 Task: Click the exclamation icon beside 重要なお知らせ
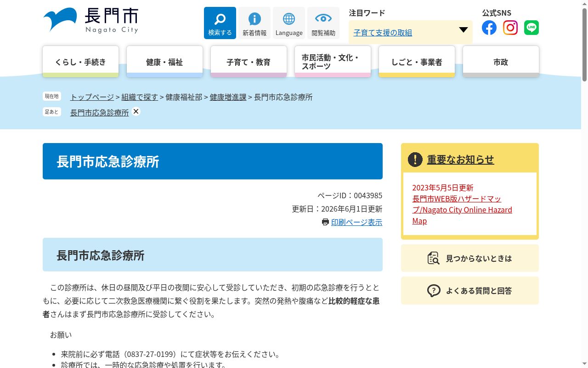coord(415,159)
